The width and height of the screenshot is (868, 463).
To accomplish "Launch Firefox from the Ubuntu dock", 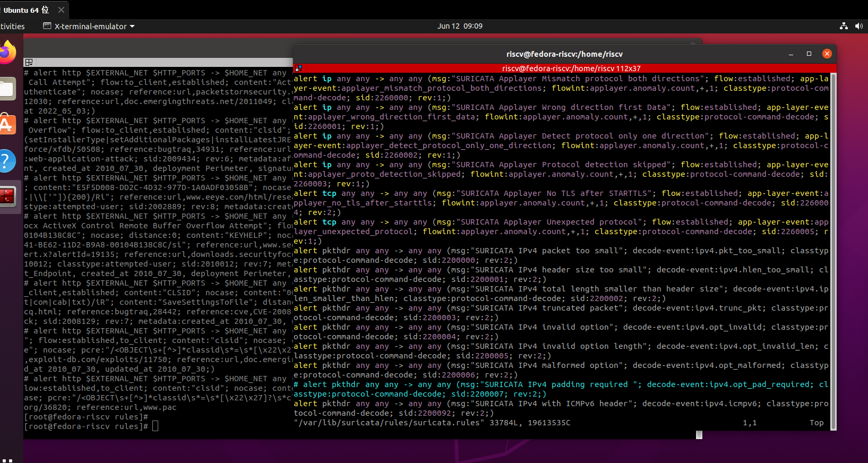I will 6,53.
